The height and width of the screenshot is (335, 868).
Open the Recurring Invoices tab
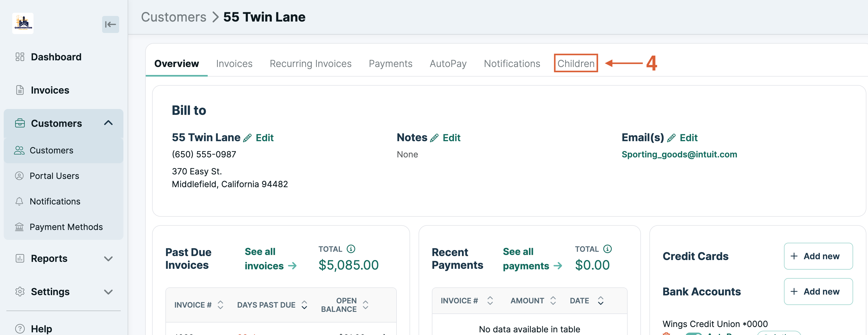tap(310, 63)
